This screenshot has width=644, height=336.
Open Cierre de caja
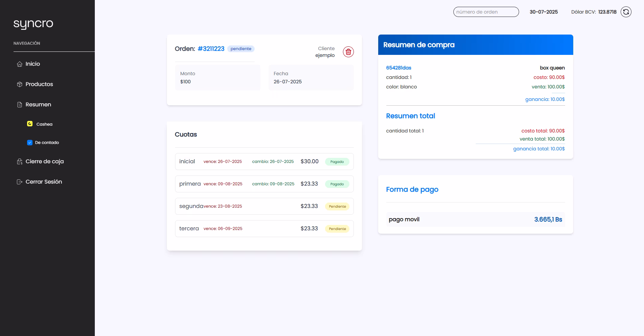click(45, 162)
